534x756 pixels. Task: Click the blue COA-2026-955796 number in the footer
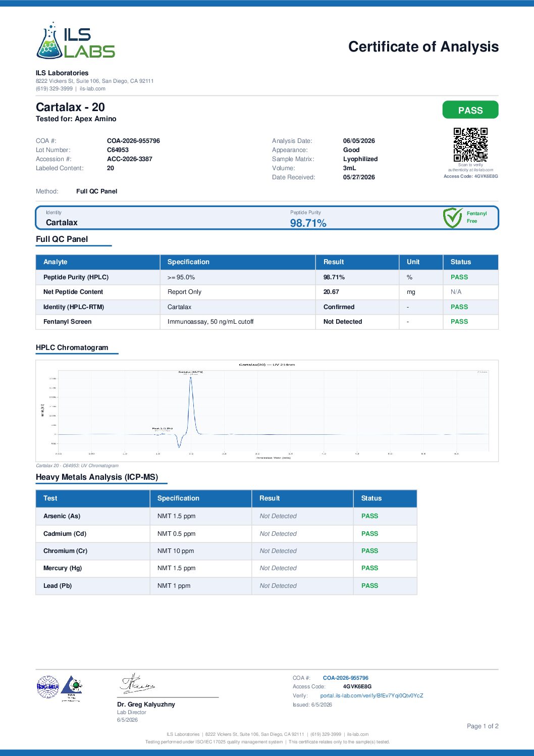pyautogui.click(x=346, y=678)
